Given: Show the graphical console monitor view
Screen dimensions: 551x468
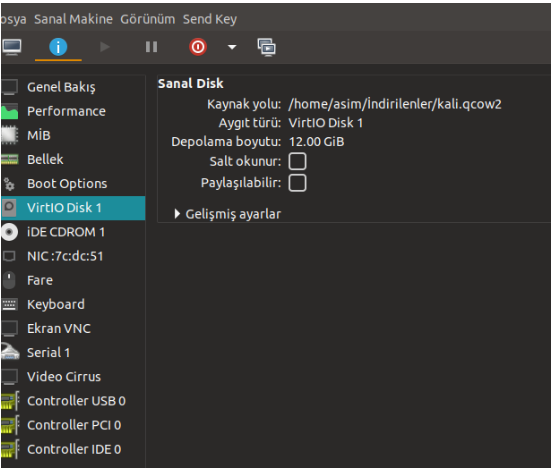Looking at the screenshot, I should [12, 47].
